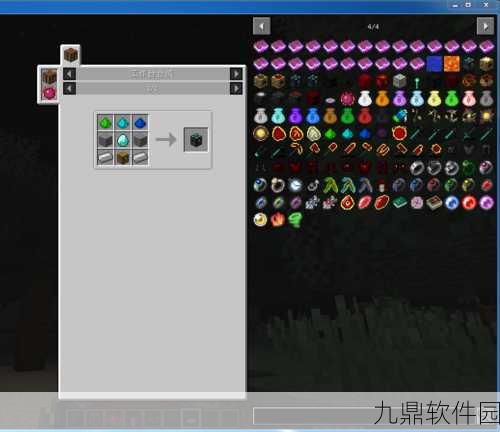The height and width of the screenshot is (432, 500).
Task: Go to next item list page
Action: (x=485, y=26)
